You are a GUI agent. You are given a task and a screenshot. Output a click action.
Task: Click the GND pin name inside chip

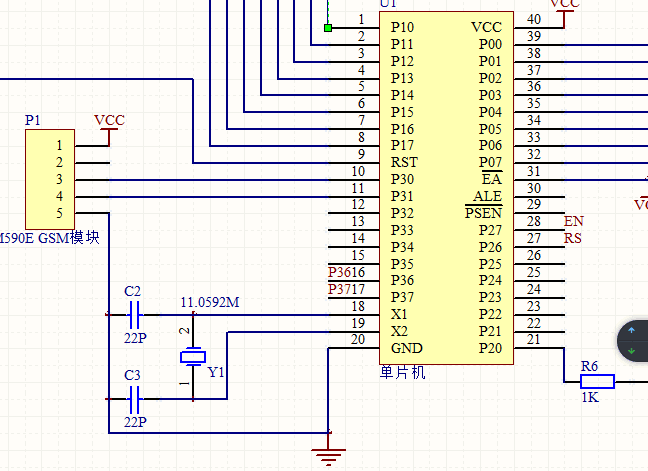407,348
